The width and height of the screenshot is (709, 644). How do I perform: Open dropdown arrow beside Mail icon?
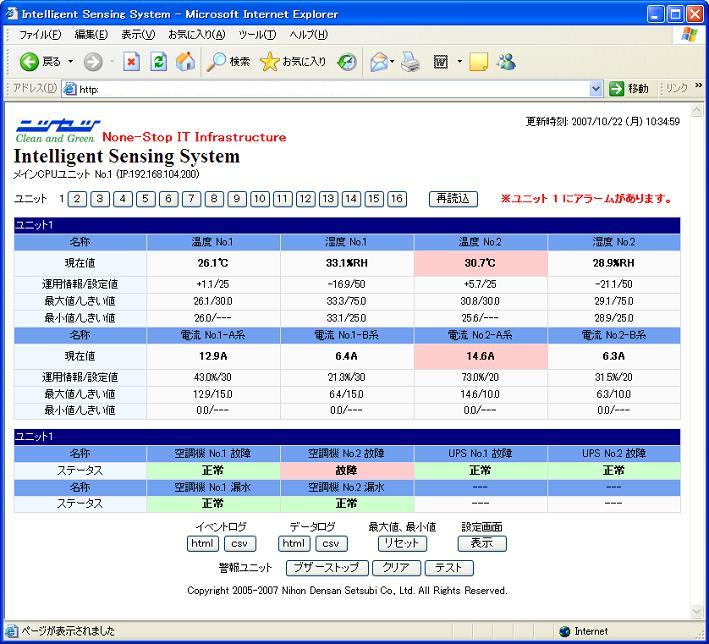(x=392, y=62)
